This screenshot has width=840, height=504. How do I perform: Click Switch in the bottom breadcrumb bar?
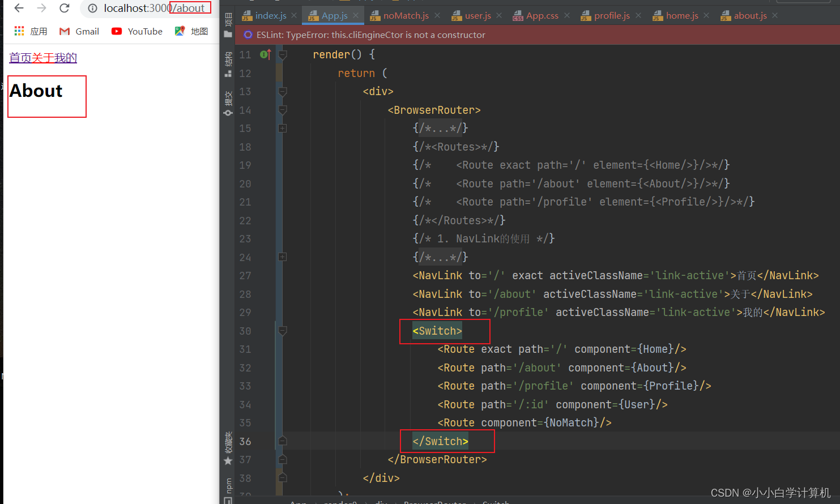[495, 501]
